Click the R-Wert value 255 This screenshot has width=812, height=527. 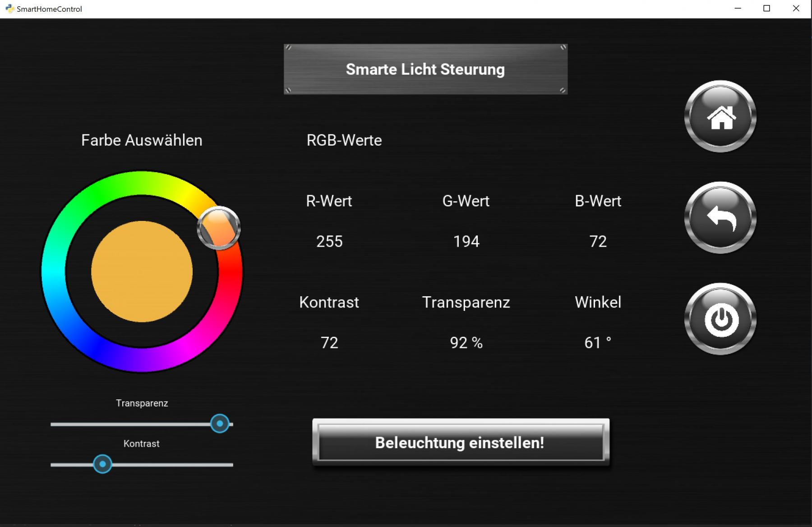(x=329, y=242)
